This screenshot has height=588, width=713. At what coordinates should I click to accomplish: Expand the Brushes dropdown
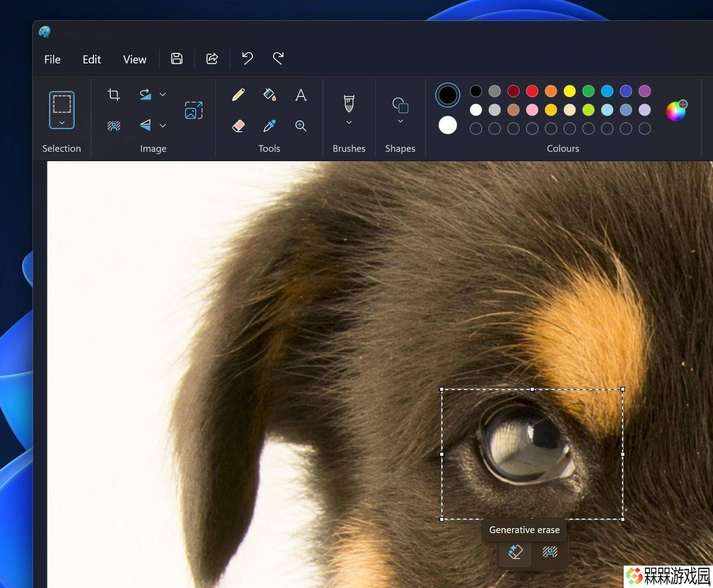tap(349, 122)
